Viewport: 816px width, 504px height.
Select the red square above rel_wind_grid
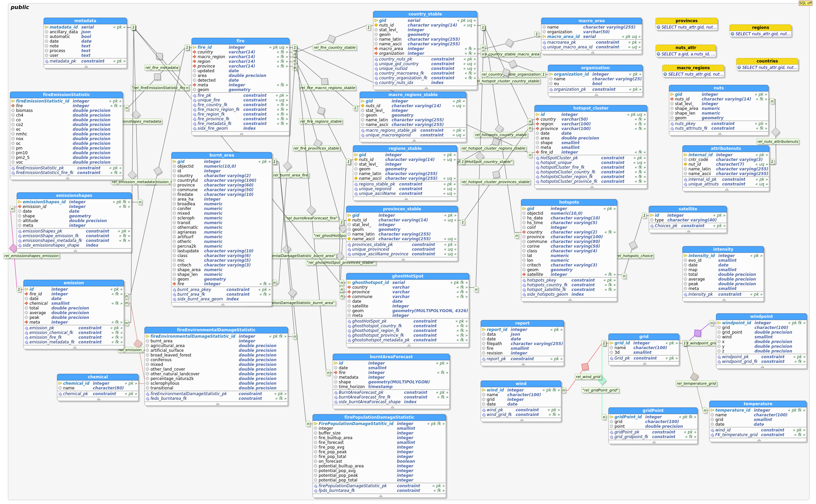(x=585, y=367)
